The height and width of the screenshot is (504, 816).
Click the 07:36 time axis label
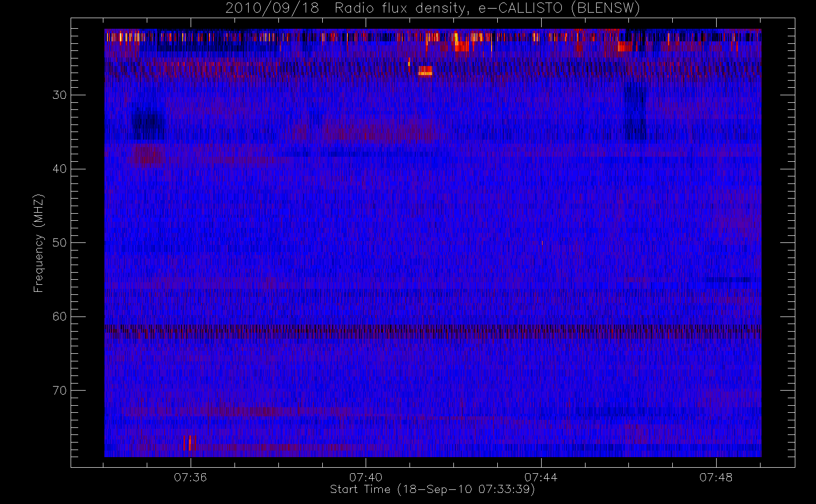coord(190,477)
